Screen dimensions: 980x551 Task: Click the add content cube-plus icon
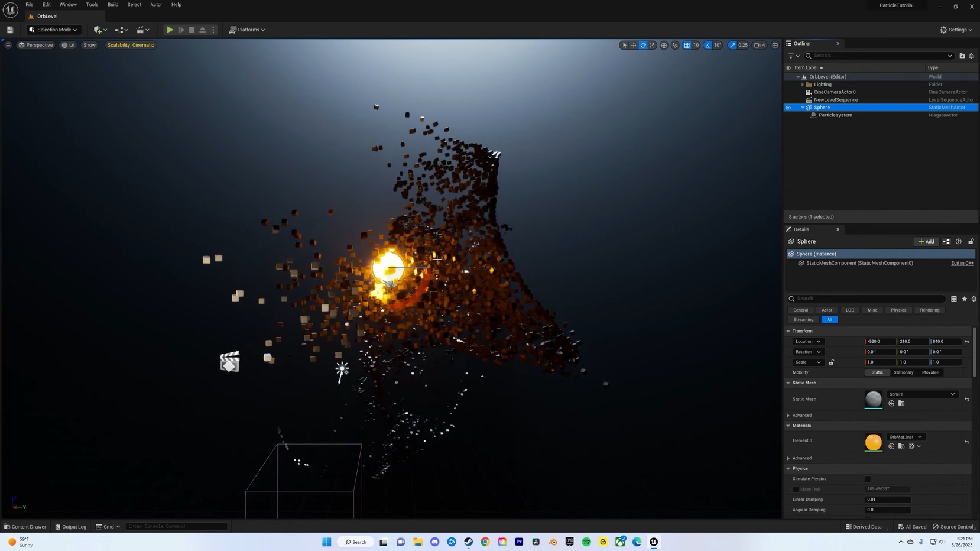coord(100,30)
